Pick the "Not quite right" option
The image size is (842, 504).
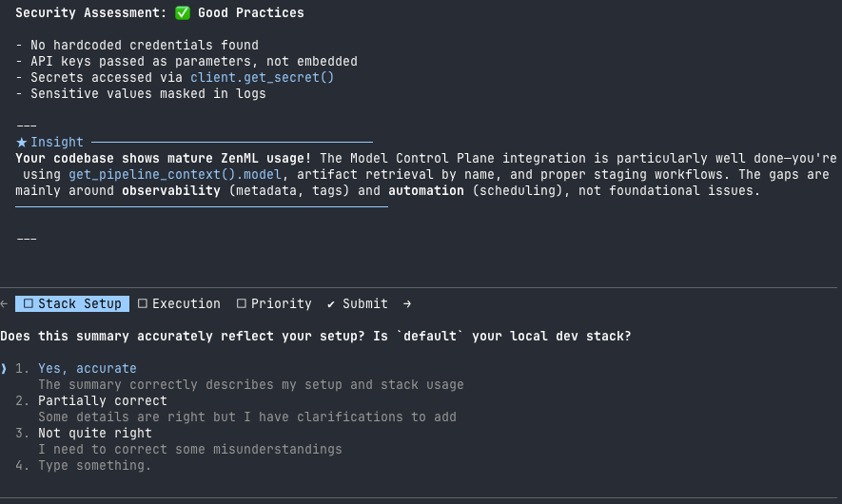click(95, 433)
